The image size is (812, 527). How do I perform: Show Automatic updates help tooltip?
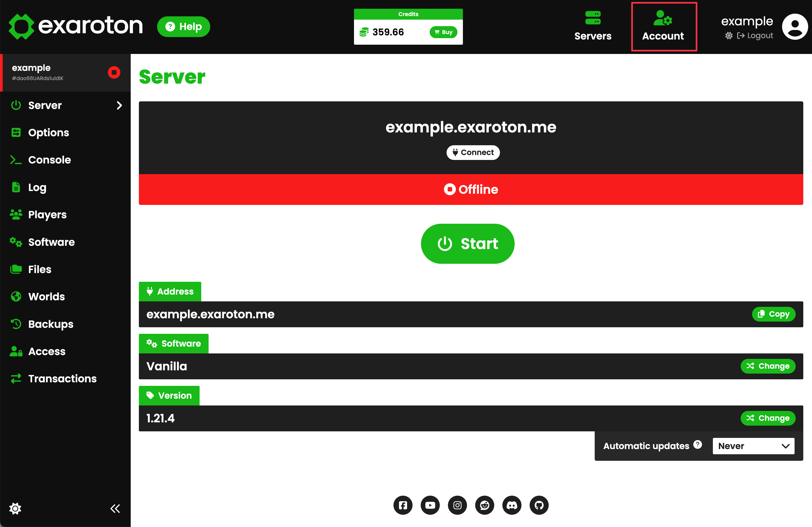(698, 444)
